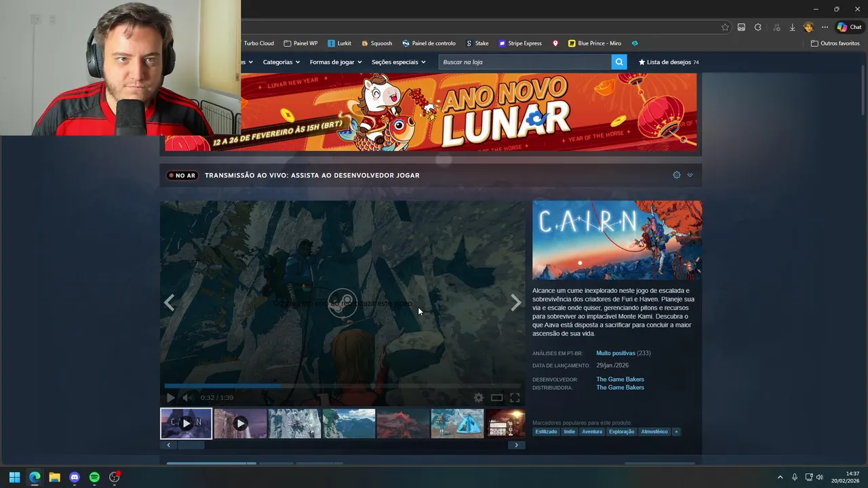Open Formas de jogar dropdown
868x488 pixels.
click(x=336, y=62)
